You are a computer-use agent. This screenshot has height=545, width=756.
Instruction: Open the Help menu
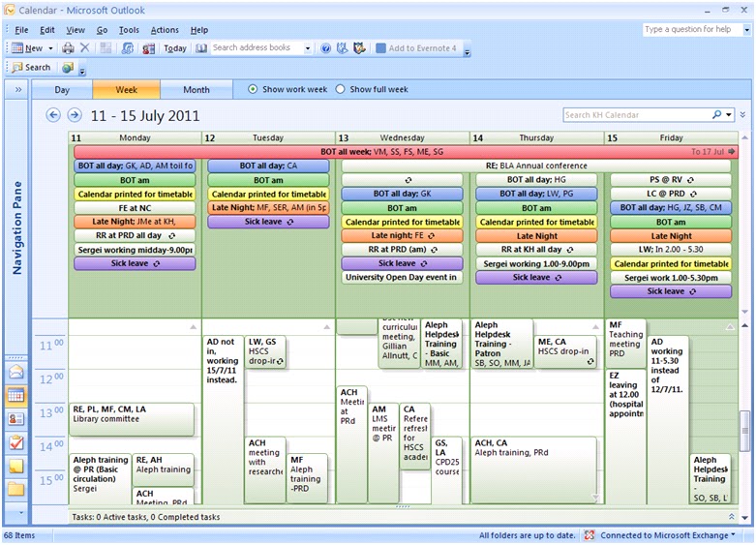point(199,30)
